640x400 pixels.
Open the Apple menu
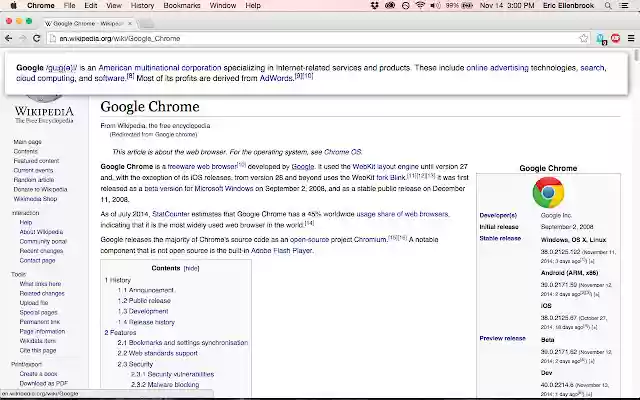click(13, 5)
